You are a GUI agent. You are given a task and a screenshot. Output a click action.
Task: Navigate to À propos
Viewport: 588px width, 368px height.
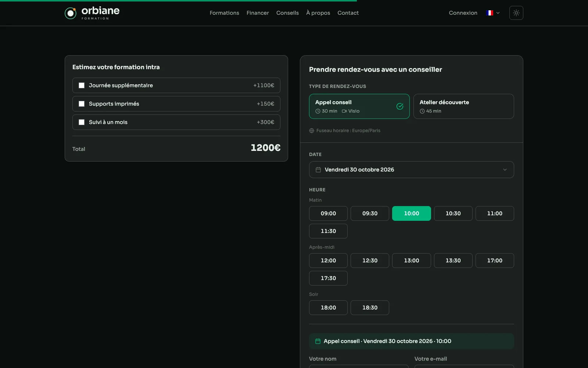click(318, 13)
